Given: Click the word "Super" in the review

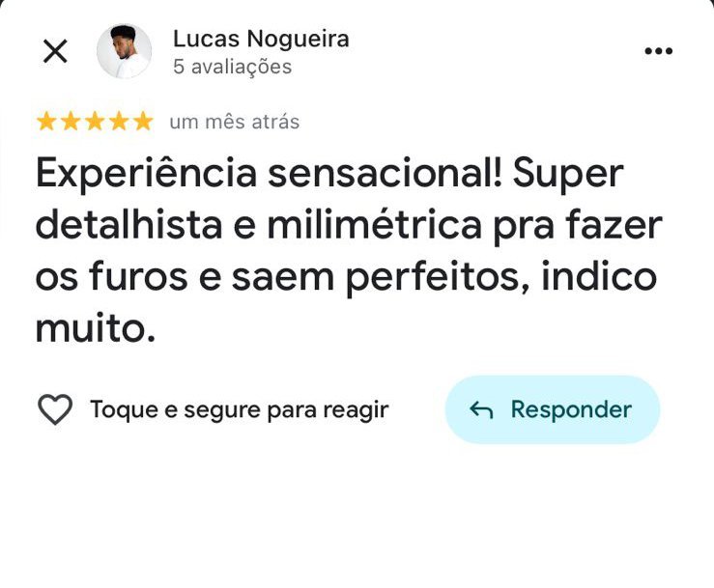Looking at the screenshot, I should pyautogui.click(x=568, y=175).
